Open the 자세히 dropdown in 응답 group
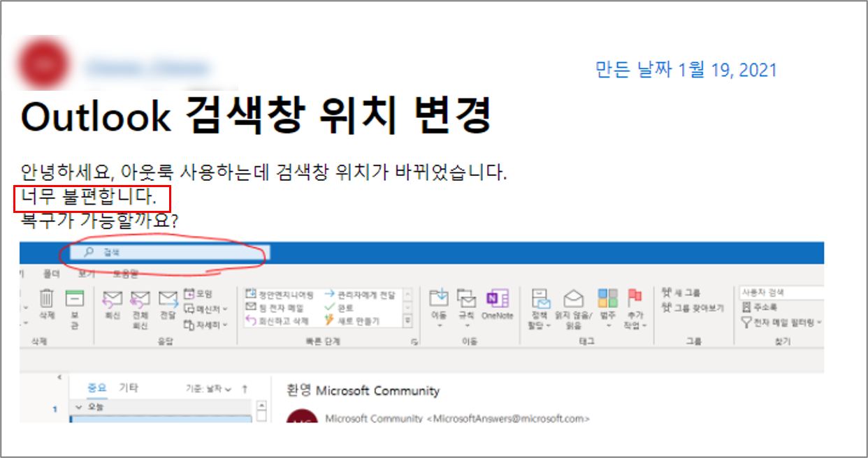The image size is (868, 458). tap(206, 324)
